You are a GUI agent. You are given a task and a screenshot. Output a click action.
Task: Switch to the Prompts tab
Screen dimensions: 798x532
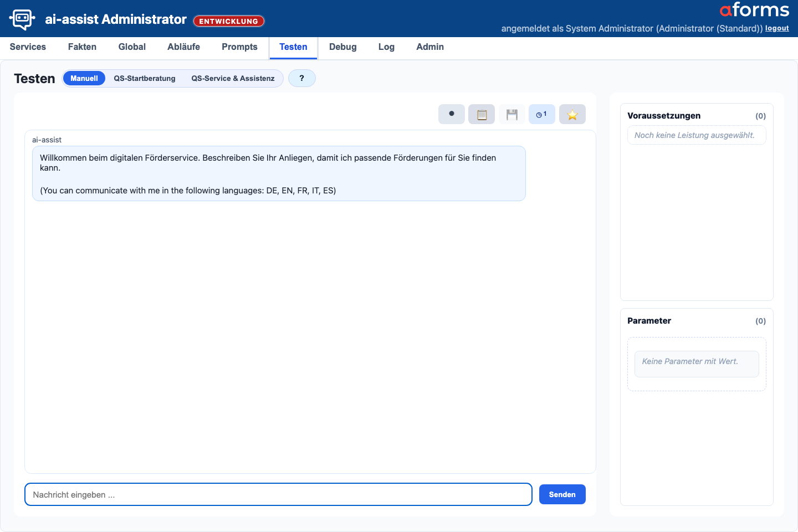239,47
